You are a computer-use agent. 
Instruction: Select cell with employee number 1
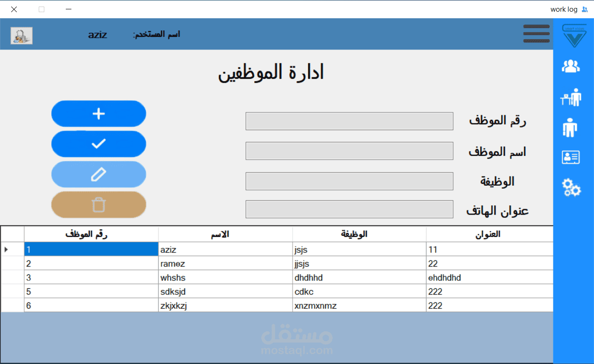tap(91, 249)
